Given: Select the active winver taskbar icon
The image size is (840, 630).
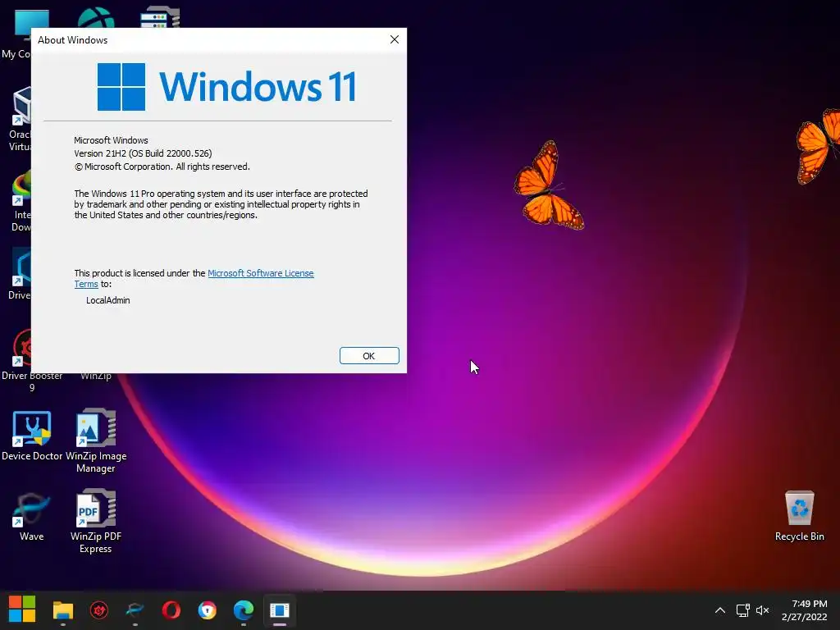Looking at the screenshot, I should pos(279,610).
